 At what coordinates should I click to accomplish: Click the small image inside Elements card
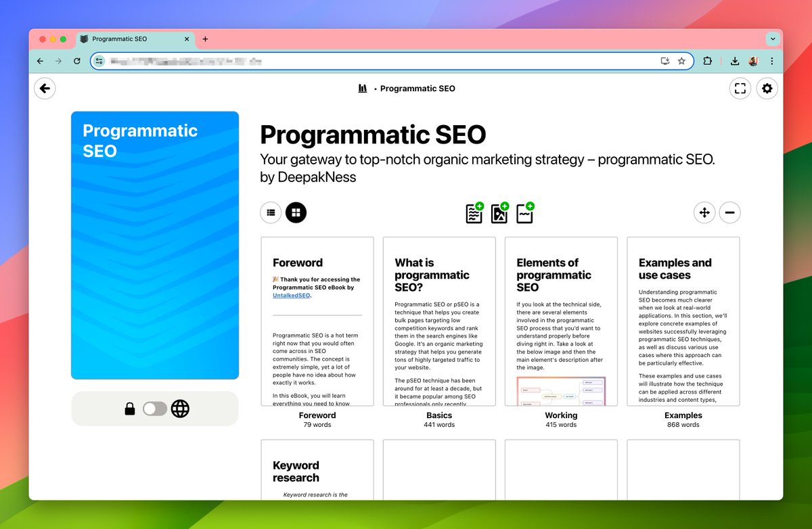[x=561, y=391]
